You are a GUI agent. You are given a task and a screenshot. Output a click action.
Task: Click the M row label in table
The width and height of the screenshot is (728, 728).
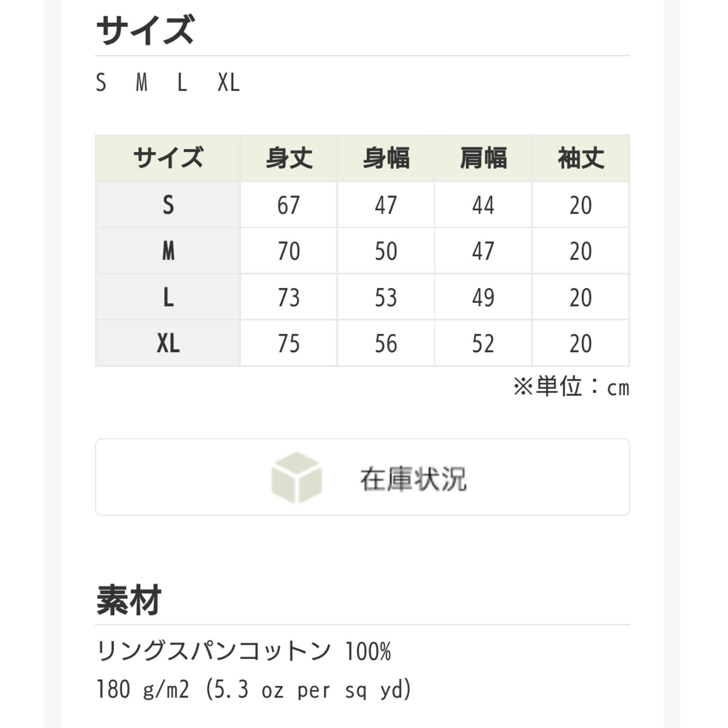point(168,251)
